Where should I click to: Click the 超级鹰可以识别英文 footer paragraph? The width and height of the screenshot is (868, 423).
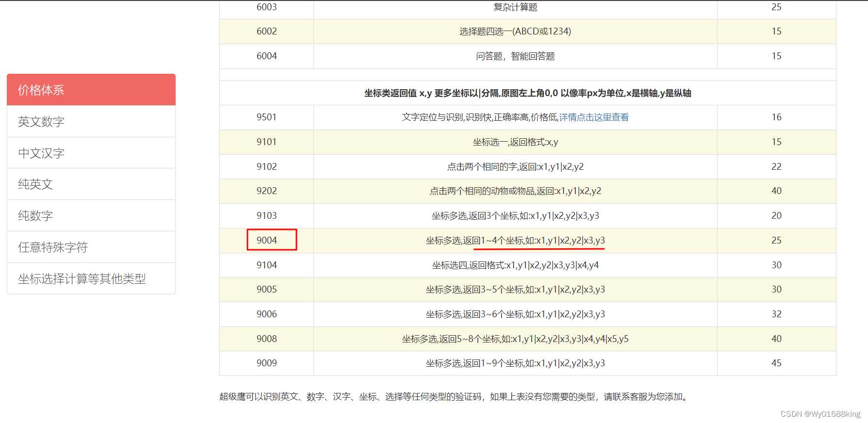454,397
